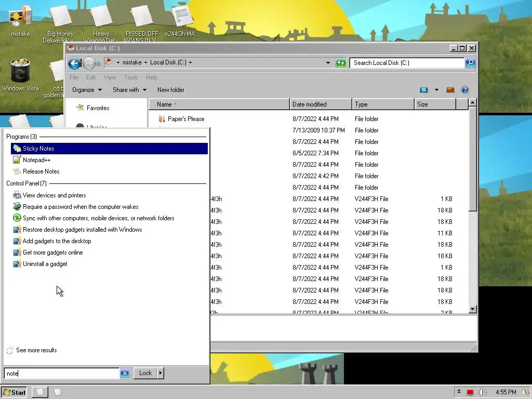Open the Edit menu

point(91,77)
